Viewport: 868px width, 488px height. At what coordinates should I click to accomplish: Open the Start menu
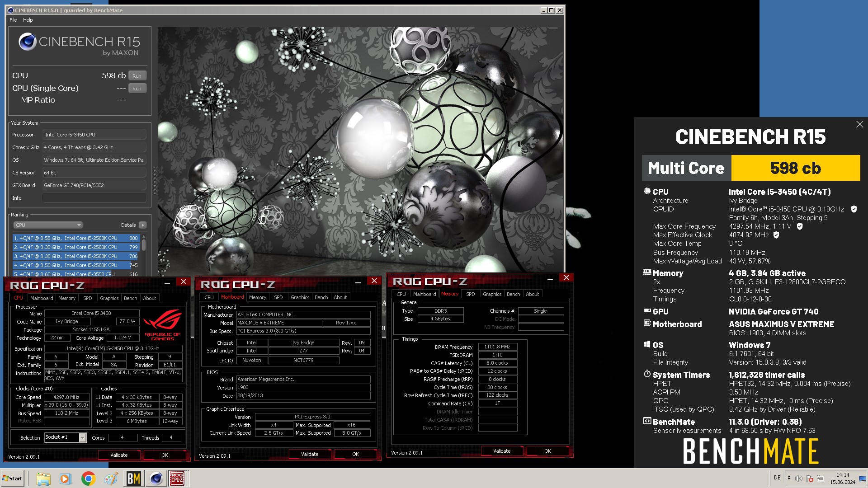coord(13,479)
